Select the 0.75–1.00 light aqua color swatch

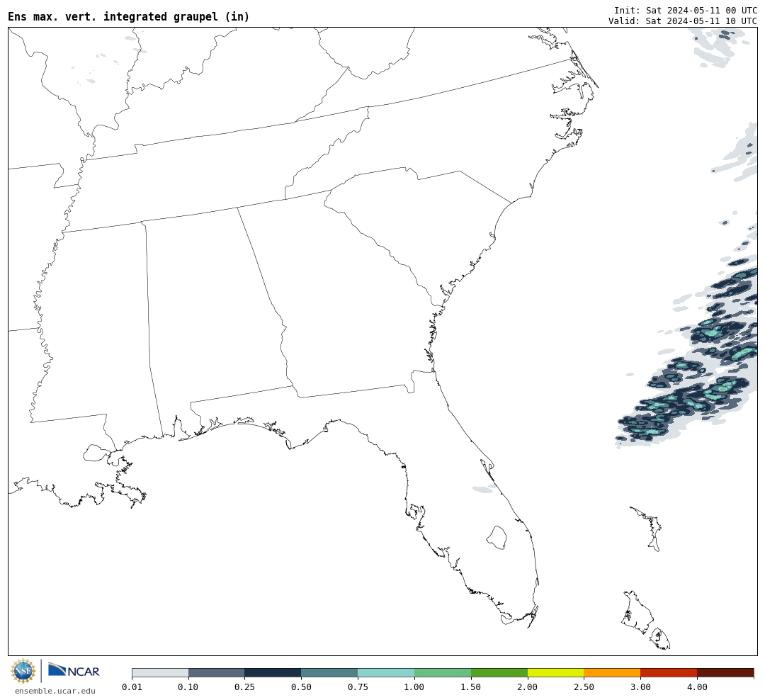tap(387, 672)
